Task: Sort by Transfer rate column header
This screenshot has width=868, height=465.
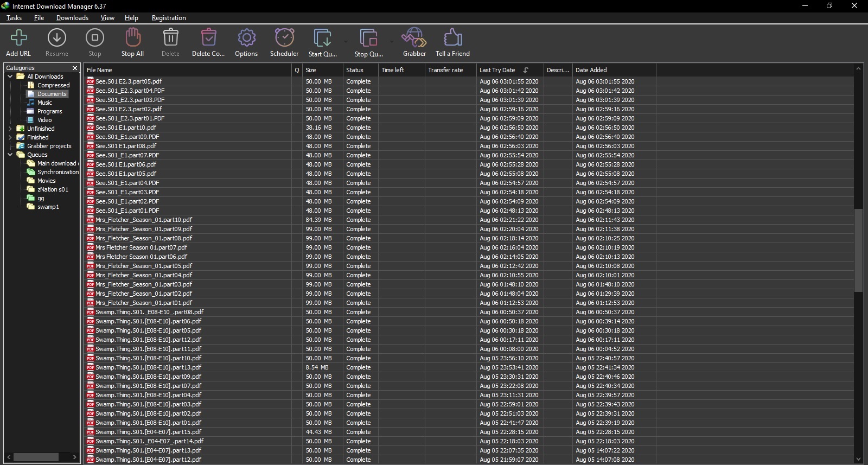Action: [x=450, y=70]
